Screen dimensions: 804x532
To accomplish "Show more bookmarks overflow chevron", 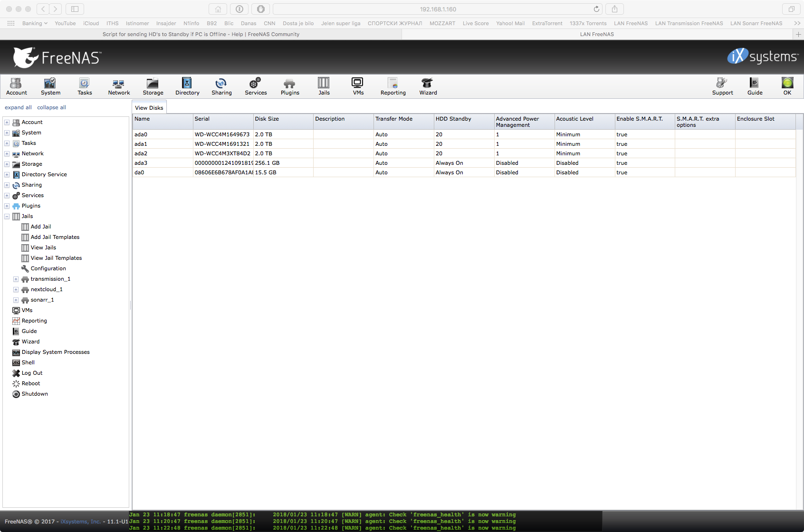I will [x=797, y=23].
